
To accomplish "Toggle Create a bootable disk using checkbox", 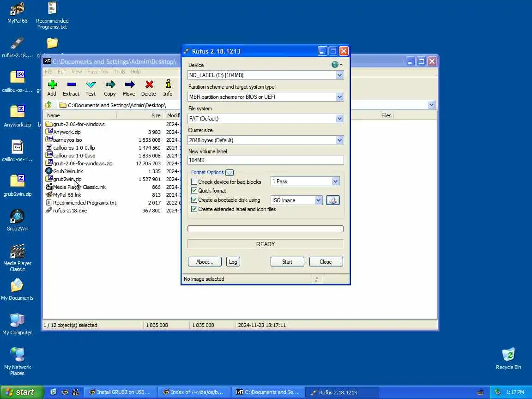I will pyautogui.click(x=194, y=200).
